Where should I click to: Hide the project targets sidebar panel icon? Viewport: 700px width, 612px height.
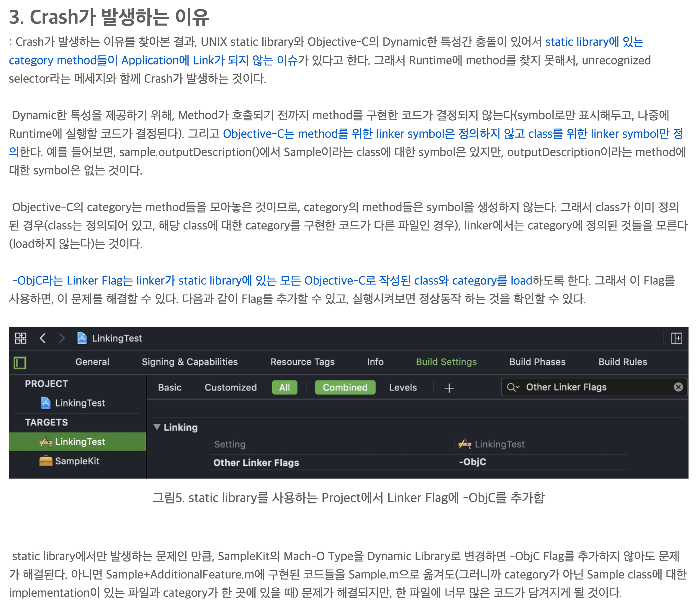20,362
